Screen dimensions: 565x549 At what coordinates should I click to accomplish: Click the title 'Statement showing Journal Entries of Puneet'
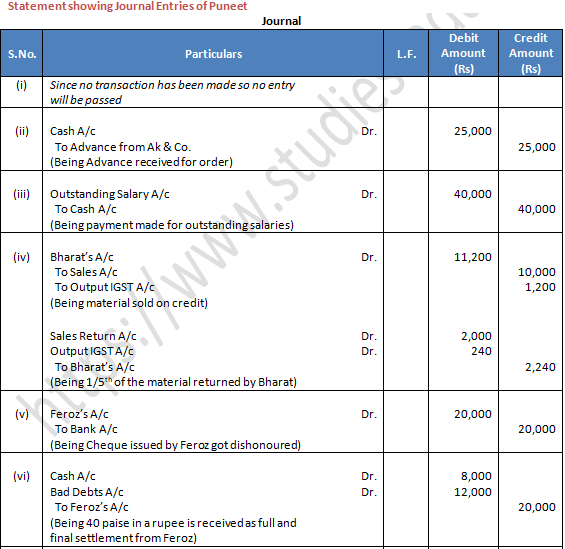pos(128,6)
